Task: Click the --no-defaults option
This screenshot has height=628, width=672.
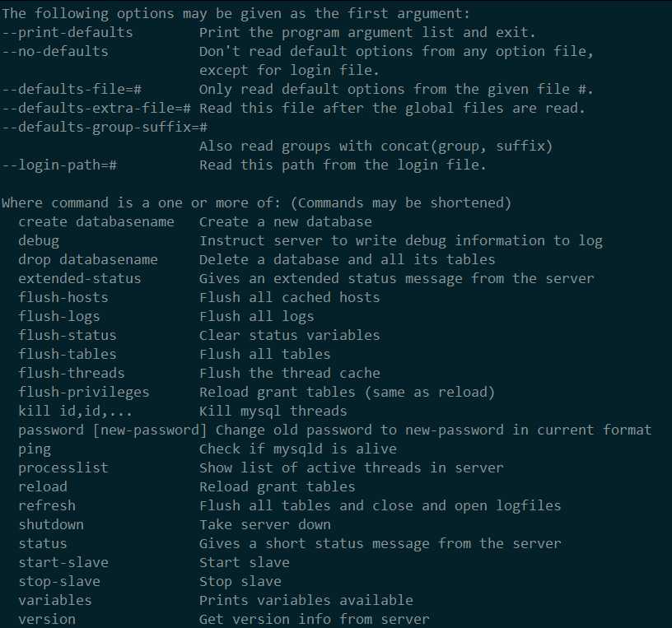Action: pos(55,51)
